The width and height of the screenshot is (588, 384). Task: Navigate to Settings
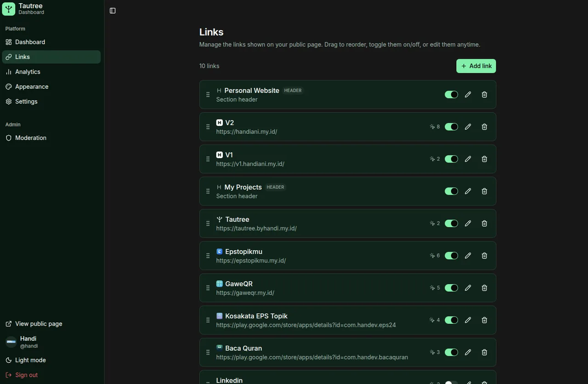pyautogui.click(x=51, y=102)
